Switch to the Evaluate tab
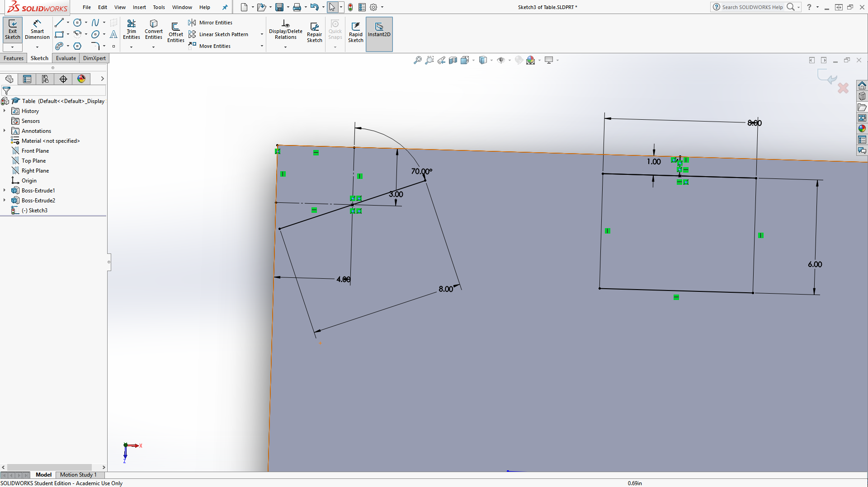This screenshot has height=487, width=868. click(66, 58)
